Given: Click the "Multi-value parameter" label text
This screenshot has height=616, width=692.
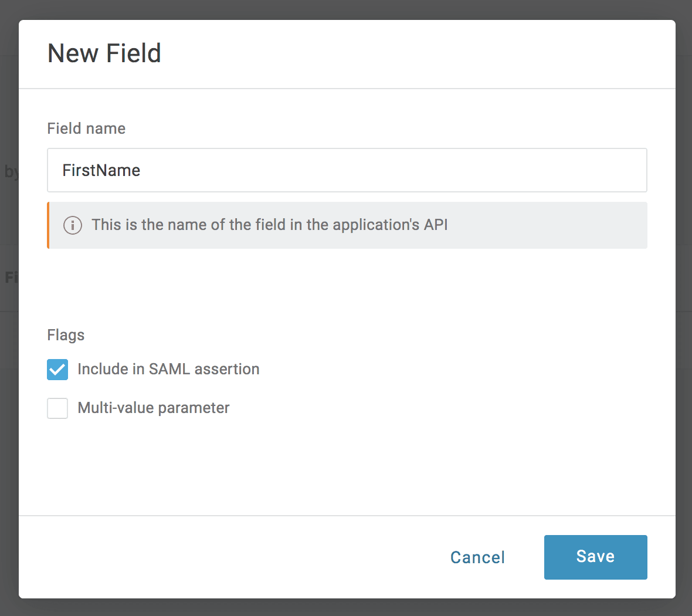Looking at the screenshot, I should pyautogui.click(x=154, y=408).
